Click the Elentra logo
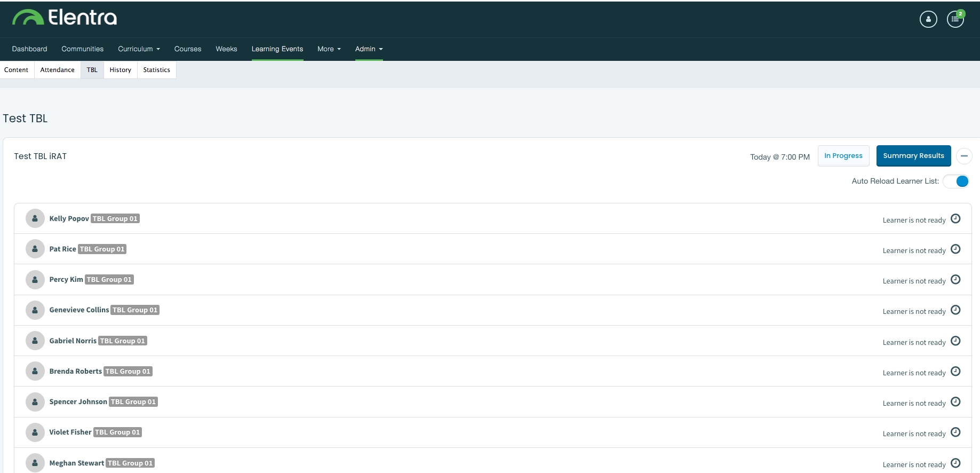This screenshot has height=473, width=980. 65,18
